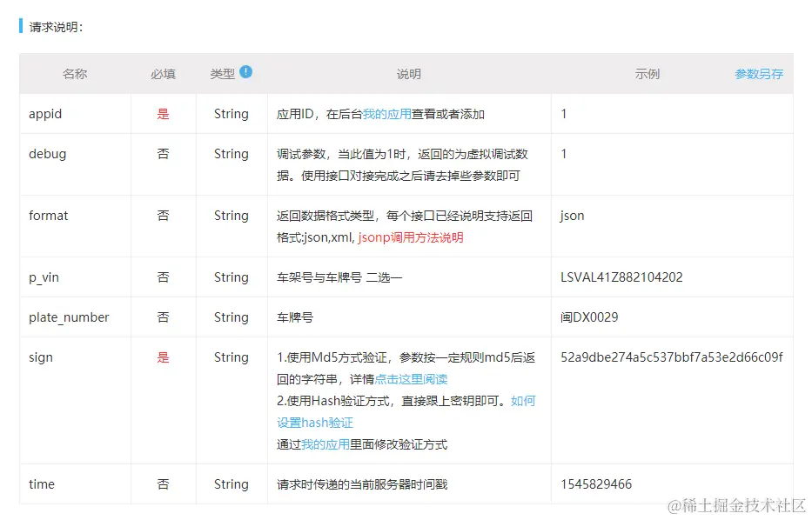This screenshot has height=520, width=812.
Task: Click 否 in the time row
Action: point(163,484)
